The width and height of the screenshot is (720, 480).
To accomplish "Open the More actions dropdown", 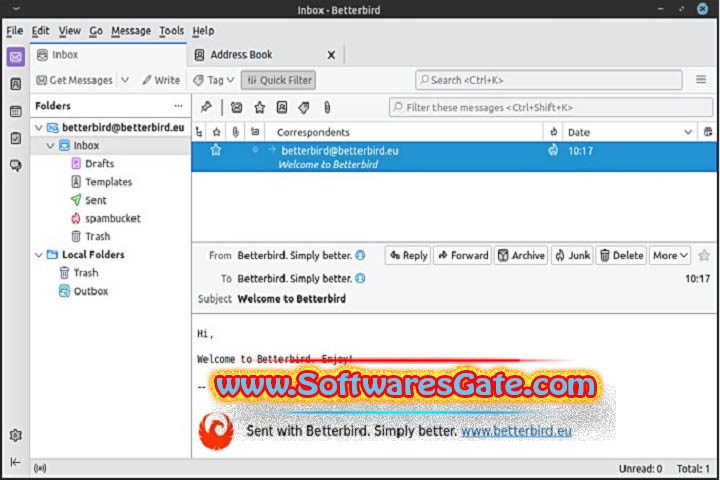I will [670, 255].
